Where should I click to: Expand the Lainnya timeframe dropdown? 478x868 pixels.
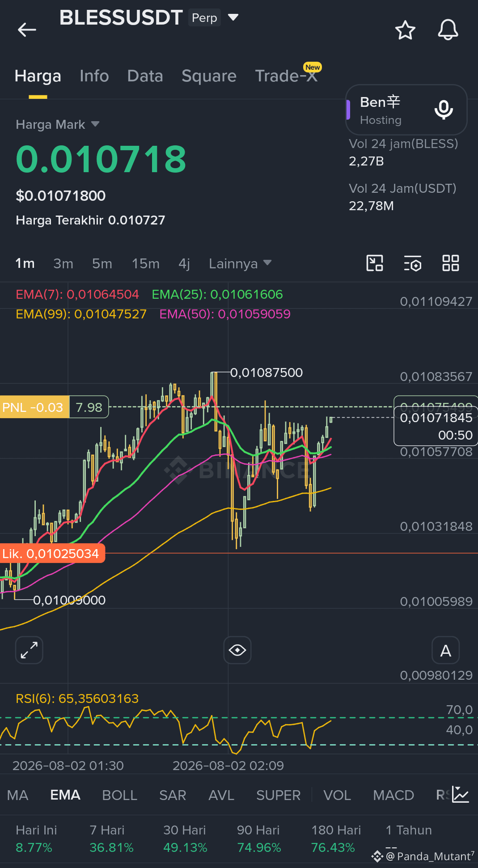point(240,263)
